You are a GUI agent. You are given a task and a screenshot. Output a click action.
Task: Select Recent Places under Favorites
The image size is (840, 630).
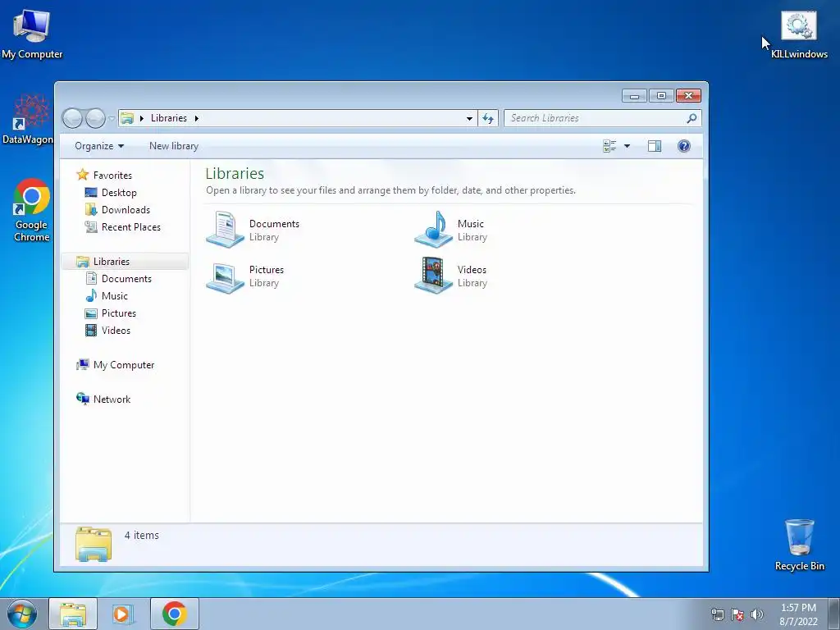point(131,226)
